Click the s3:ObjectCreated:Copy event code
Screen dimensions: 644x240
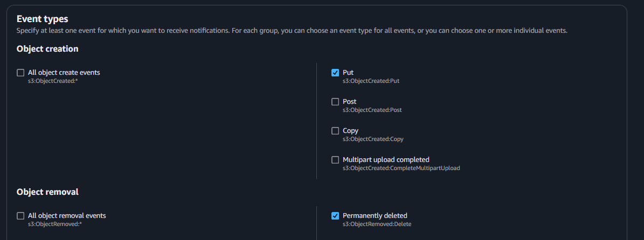[373, 139]
